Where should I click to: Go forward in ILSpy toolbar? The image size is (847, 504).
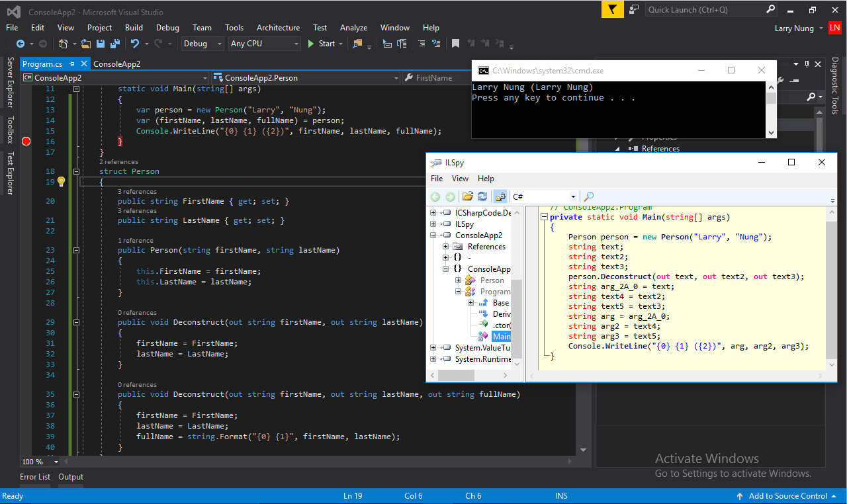pos(450,196)
